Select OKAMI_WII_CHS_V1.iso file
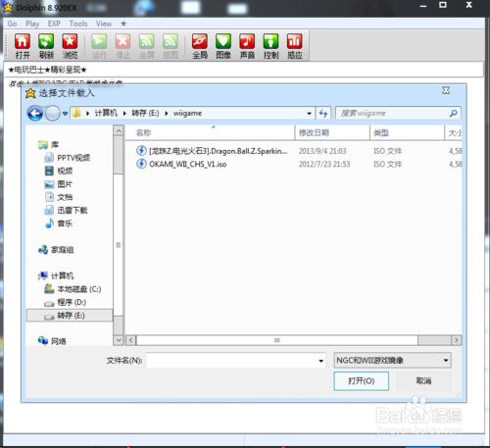The width and height of the screenshot is (490, 448). [x=181, y=164]
